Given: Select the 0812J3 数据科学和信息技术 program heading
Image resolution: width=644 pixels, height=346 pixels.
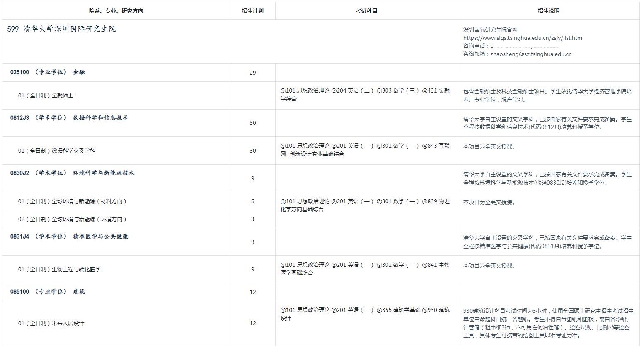Looking at the screenshot, I should point(69,118).
